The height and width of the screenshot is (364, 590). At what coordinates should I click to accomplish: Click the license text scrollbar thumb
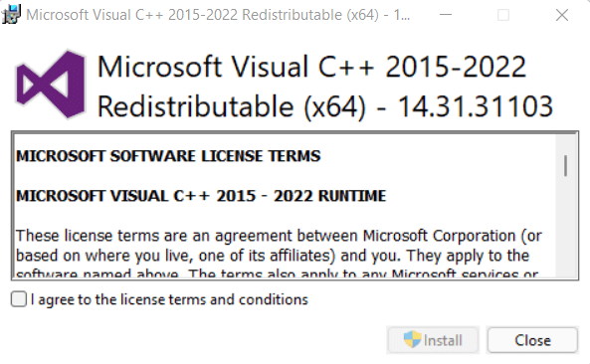tap(565, 165)
